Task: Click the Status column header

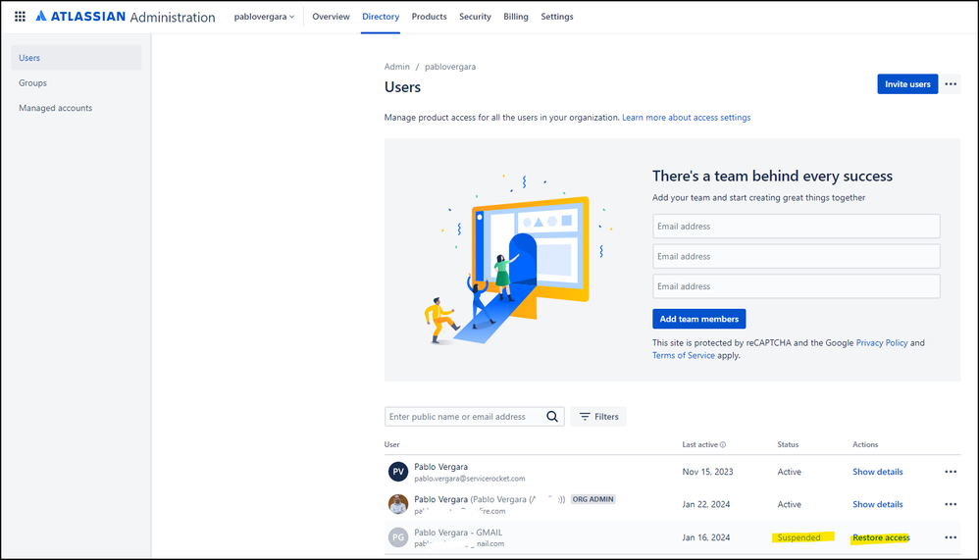Action: (x=788, y=444)
